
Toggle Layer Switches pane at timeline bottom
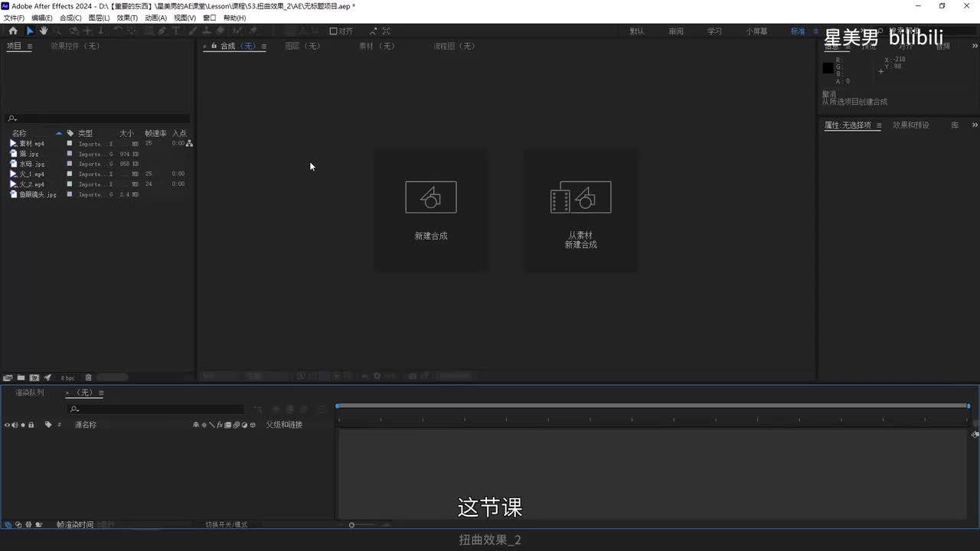[8, 525]
